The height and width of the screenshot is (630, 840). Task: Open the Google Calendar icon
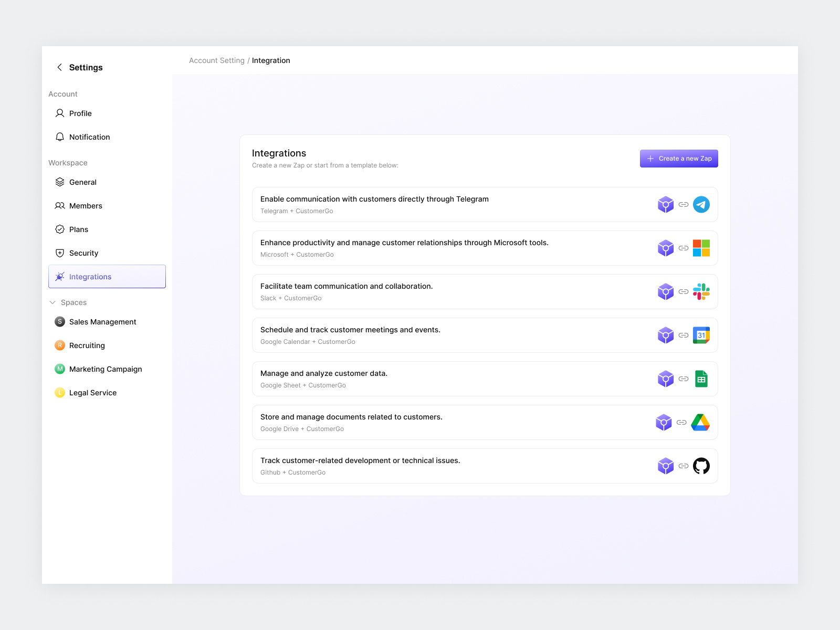click(702, 335)
